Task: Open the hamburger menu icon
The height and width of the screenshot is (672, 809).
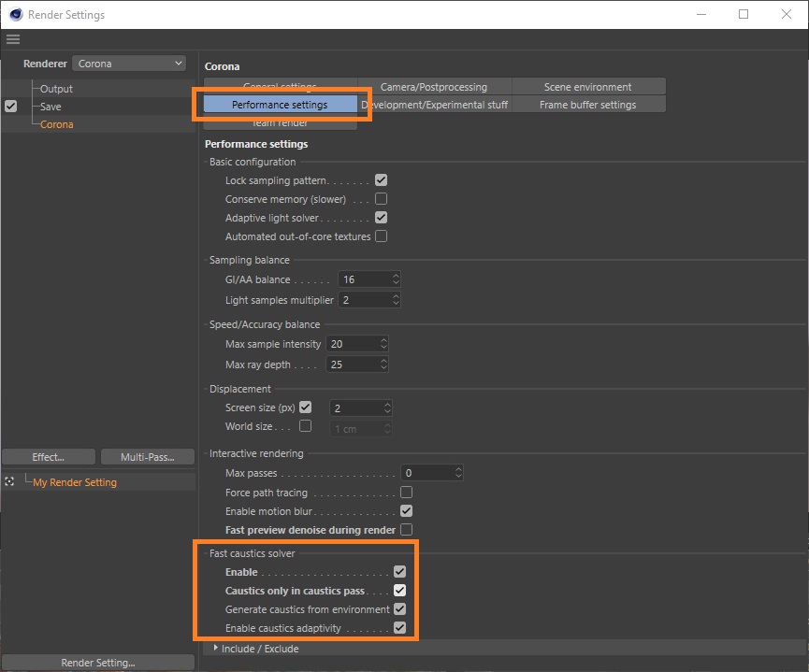Action: point(13,39)
